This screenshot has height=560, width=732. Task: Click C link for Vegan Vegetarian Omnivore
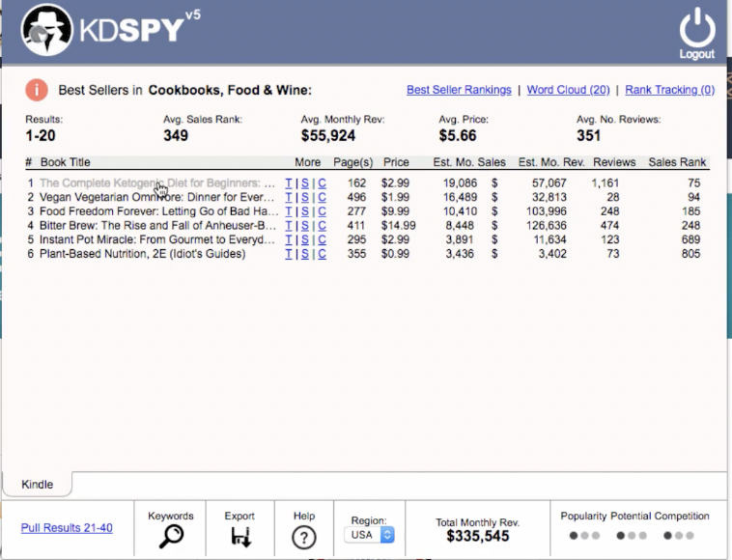323,197
